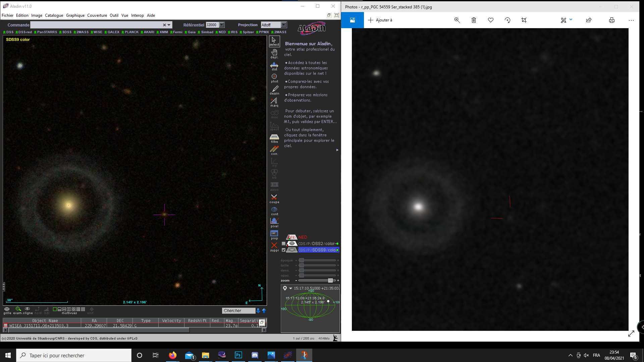Print the photo from Photos toolbar
644x362 pixels.
[612, 20]
